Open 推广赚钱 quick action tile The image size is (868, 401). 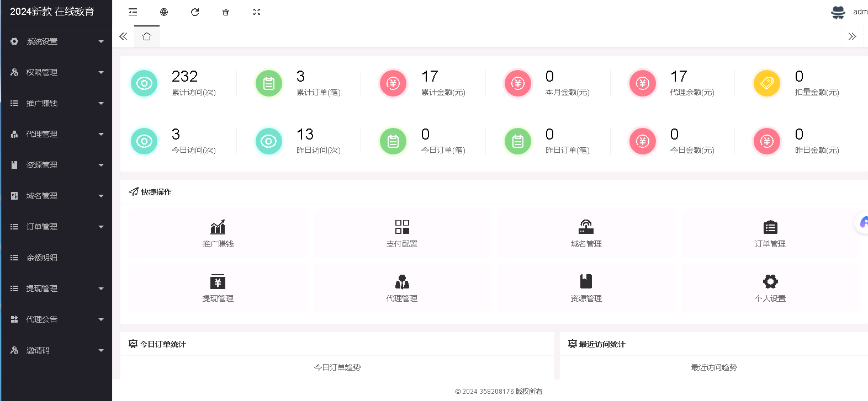pyautogui.click(x=218, y=233)
